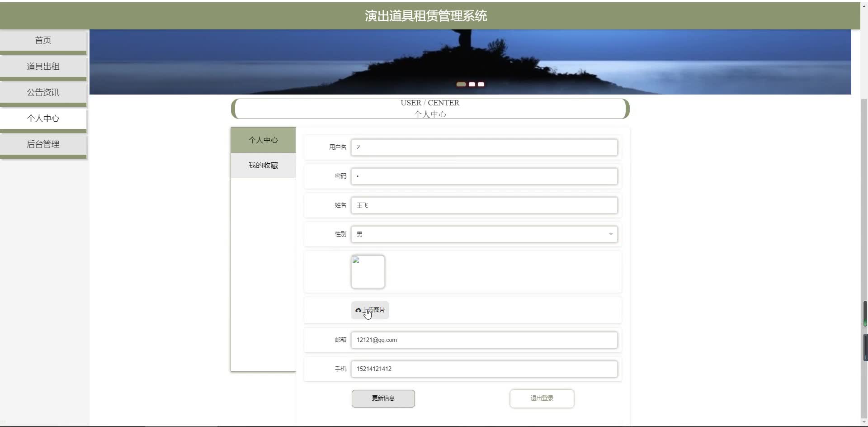Click the 退出登录 logout button
868x427 pixels.
click(x=542, y=398)
